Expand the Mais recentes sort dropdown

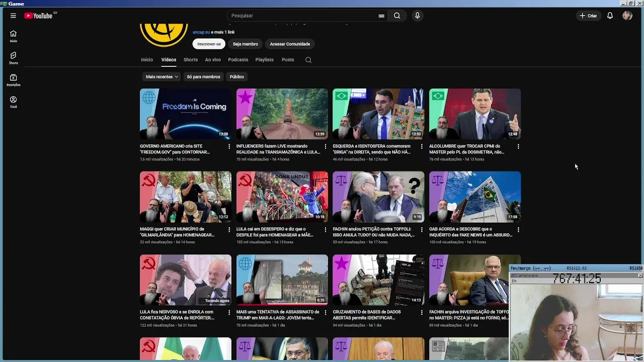(x=162, y=77)
